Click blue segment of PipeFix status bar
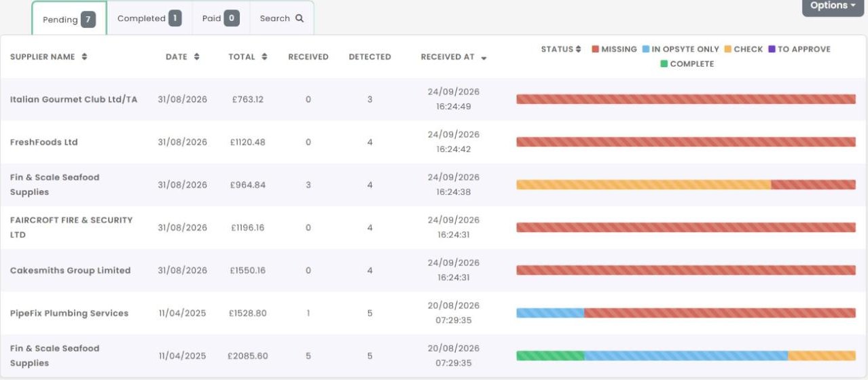868x380 pixels. 550,313
